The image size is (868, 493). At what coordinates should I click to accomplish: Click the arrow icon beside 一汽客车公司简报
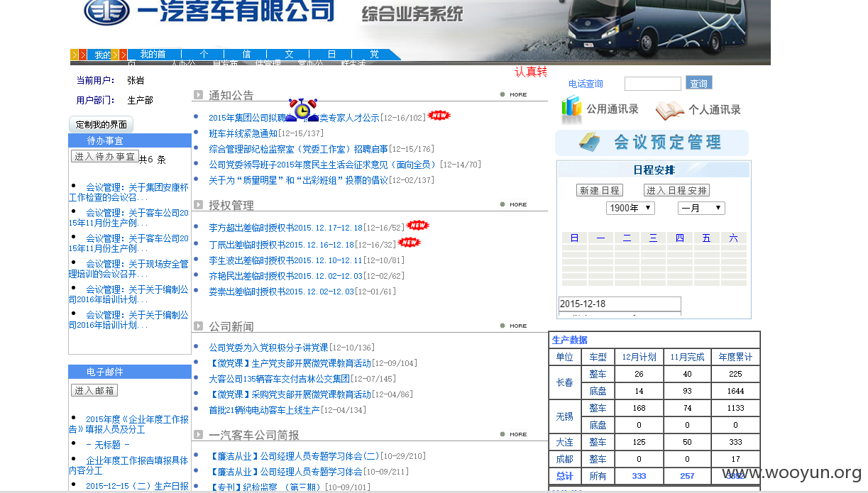198,435
